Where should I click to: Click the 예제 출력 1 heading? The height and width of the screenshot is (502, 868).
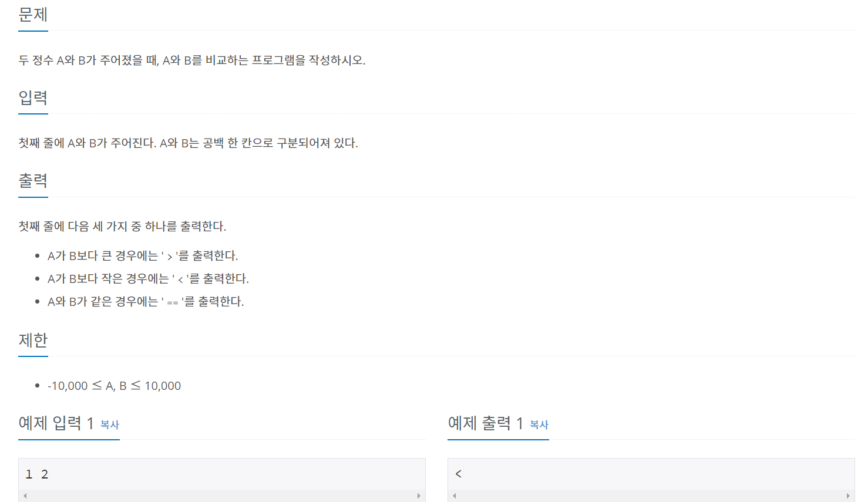click(x=486, y=423)
